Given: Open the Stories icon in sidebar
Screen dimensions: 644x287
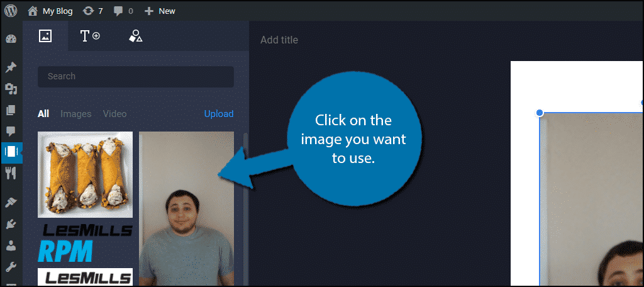Looking at the screenshot, I should [x=11, y=152].
